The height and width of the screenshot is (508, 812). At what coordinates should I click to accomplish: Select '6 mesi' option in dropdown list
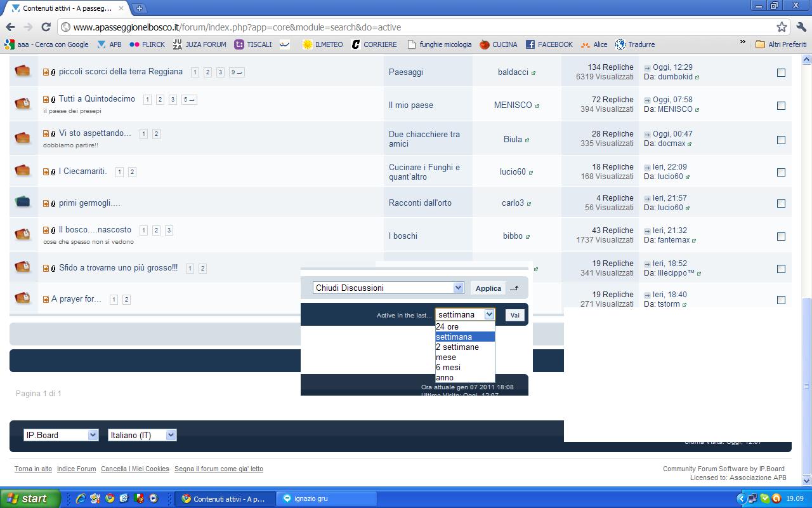point(449,368)
